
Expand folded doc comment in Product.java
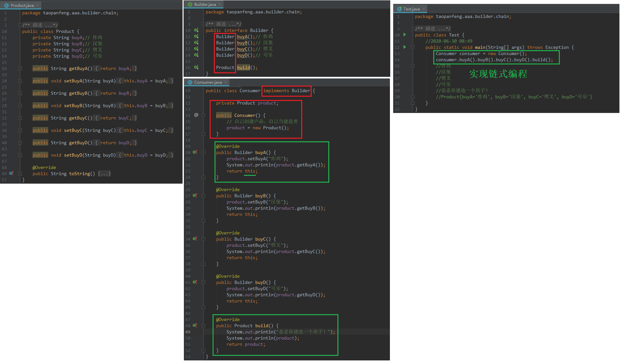(20, 25)
